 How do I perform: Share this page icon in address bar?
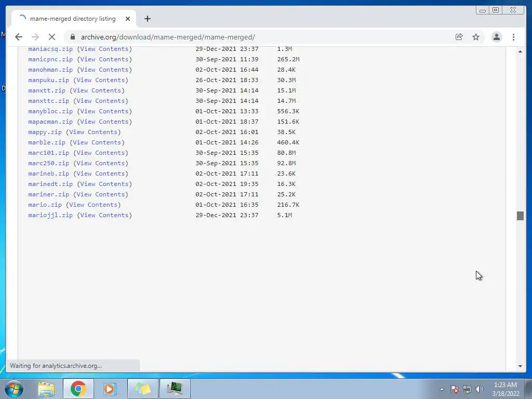(x=459, y=37)
